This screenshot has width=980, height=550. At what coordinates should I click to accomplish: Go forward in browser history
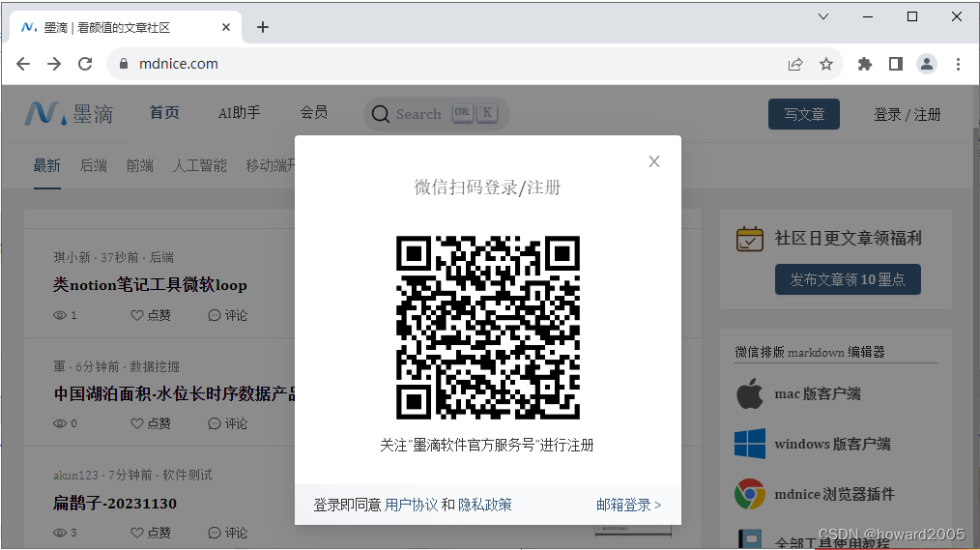(x=54, y=64)
